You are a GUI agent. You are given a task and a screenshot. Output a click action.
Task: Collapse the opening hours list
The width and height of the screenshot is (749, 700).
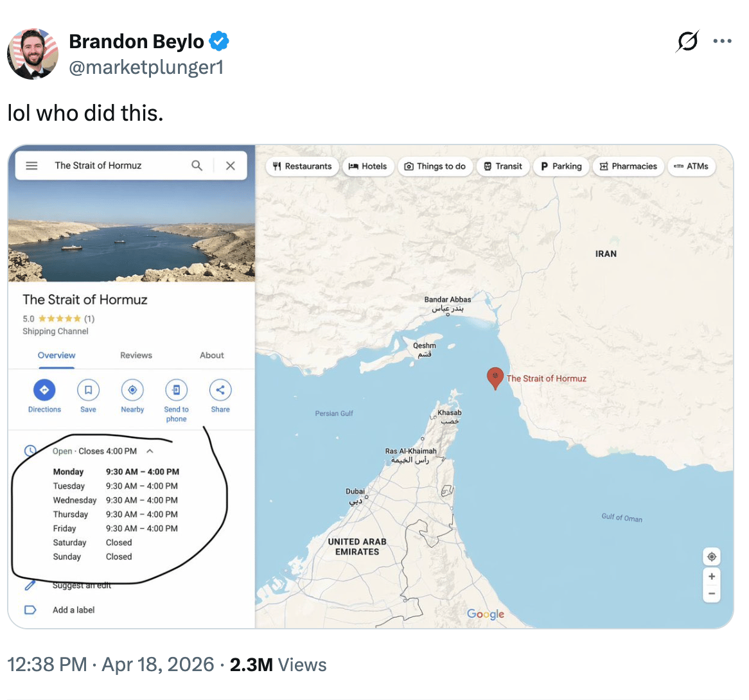(150, 451)
